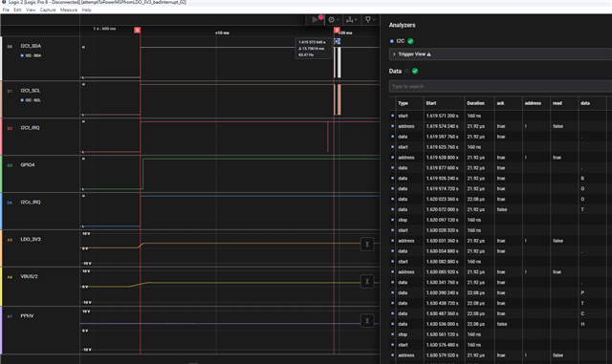Screen dimensions: 612x364
Task: Start capture with the play button
Action: (315, 19)
